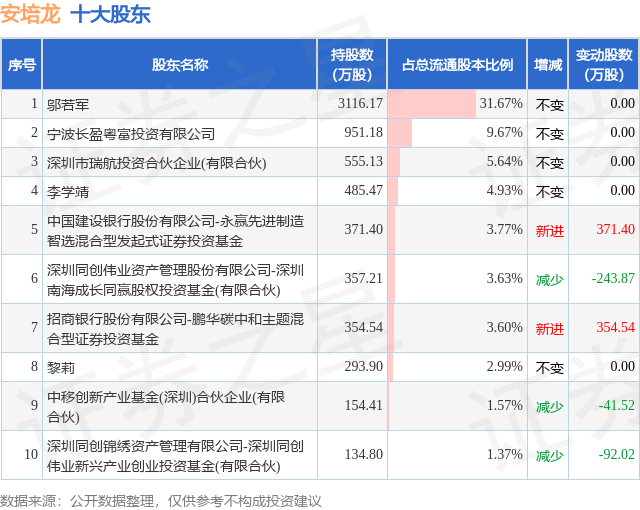The image size is (640, 510).
Task: Select the 占总流通股本比例 column header
Action: [x=457, y=64]
